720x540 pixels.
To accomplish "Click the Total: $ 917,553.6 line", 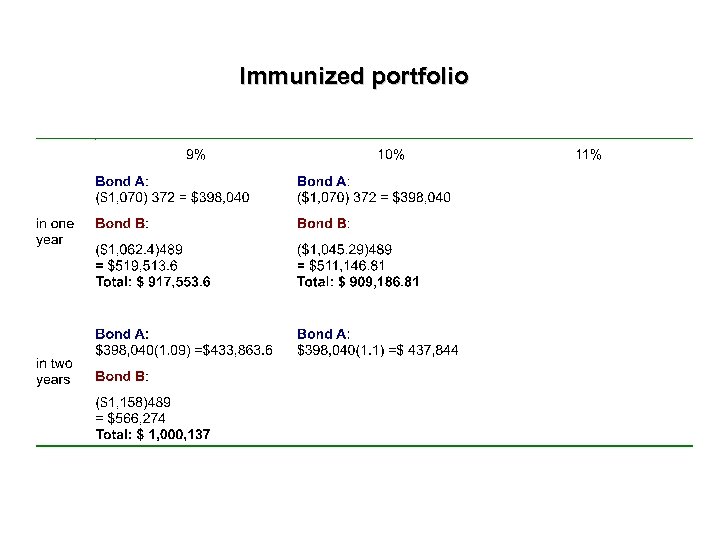I will 153,282.
